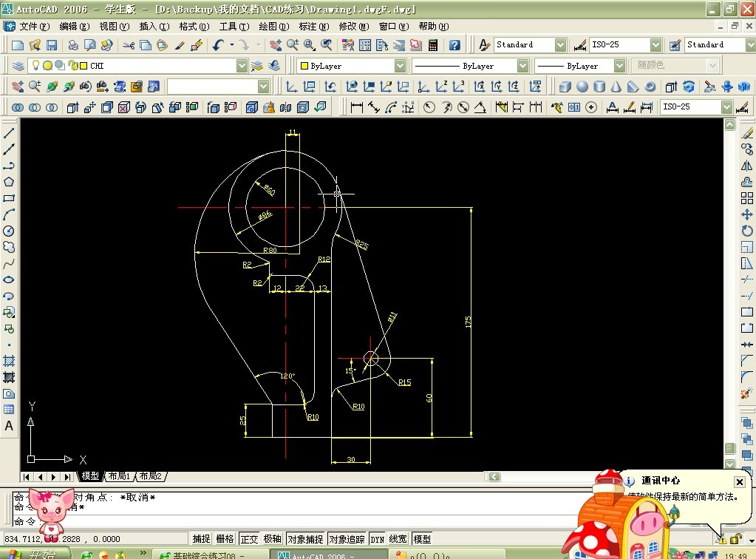The image size is (756, 559).
Task: Toggle 对象追踪 object tracking
Action: click(x=347, y=539)
